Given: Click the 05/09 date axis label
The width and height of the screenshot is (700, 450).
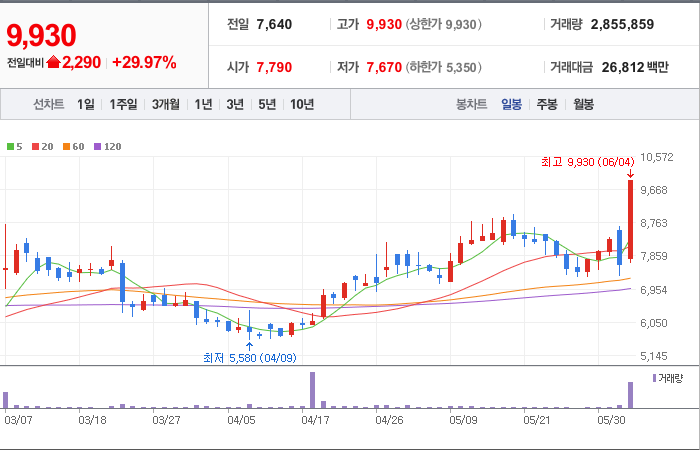Looking at the screenshot, I should point(463,420).
